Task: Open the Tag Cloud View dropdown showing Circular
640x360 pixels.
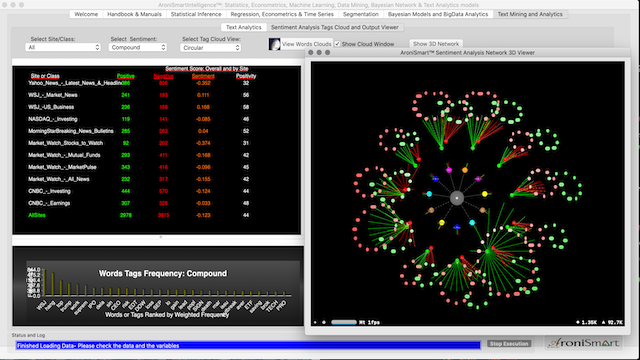Action: [x=210, y=48]
